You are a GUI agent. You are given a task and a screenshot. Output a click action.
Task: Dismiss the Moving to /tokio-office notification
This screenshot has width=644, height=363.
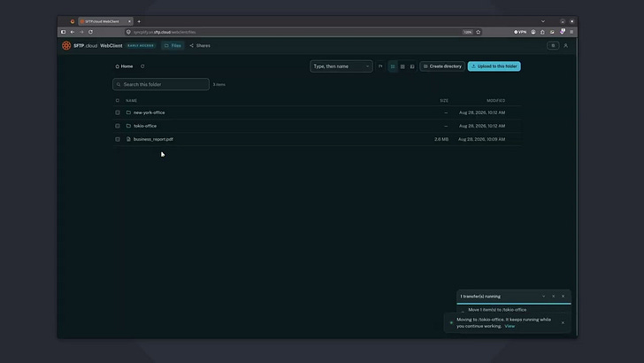[x=563, y=322]
